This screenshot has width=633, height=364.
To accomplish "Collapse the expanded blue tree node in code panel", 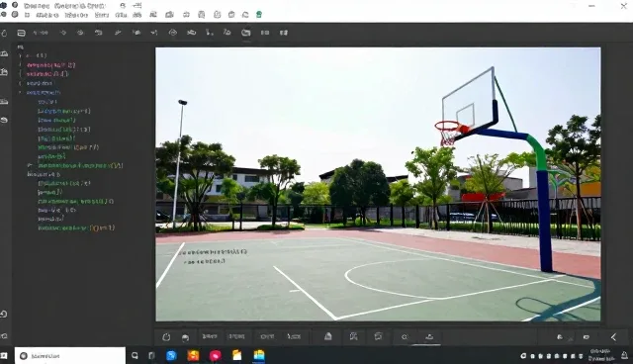I will (20, 92).
